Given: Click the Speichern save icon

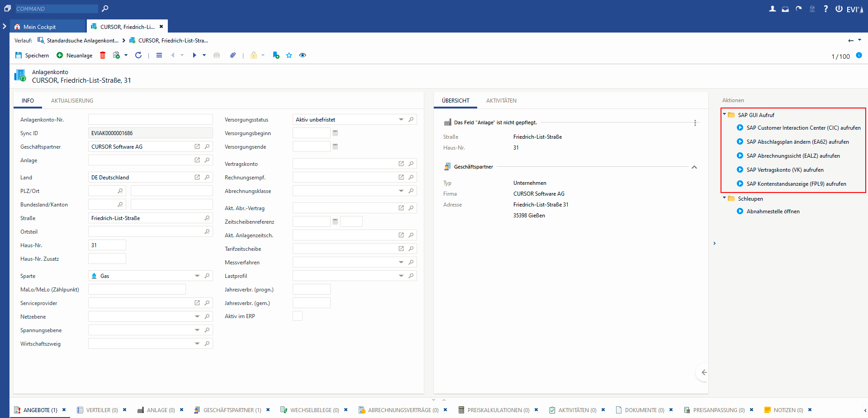Looking at the screenshot, I should click(x=19, y=55).
